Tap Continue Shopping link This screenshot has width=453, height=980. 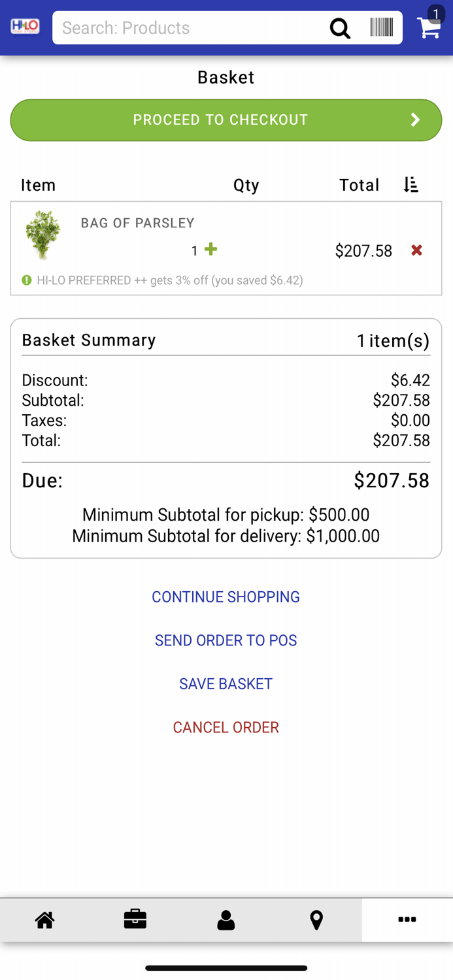(226, 597)
